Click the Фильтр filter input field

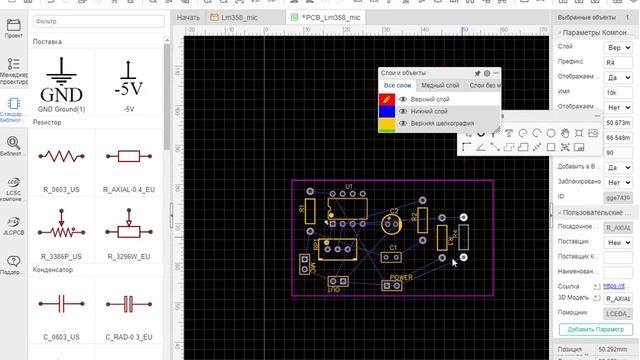98,21
